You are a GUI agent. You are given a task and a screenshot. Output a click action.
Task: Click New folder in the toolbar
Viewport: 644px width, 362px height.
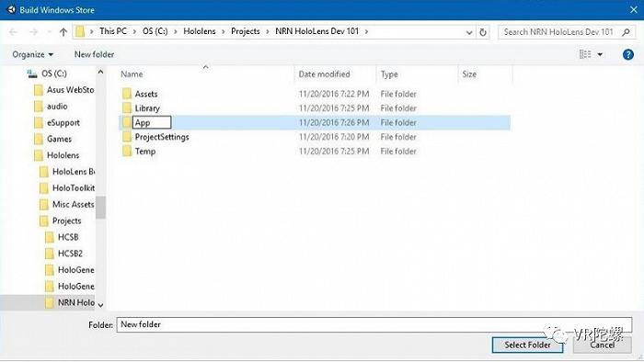click(x=94, y=54)
